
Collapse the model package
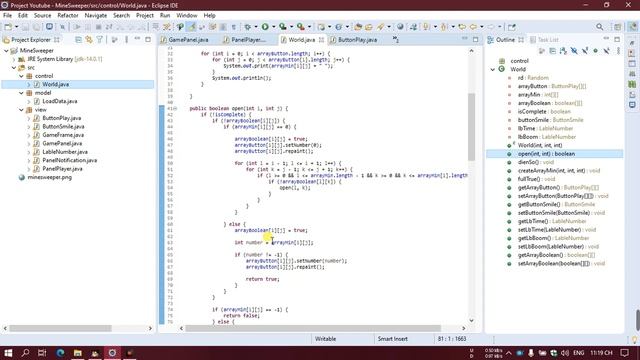21,93
